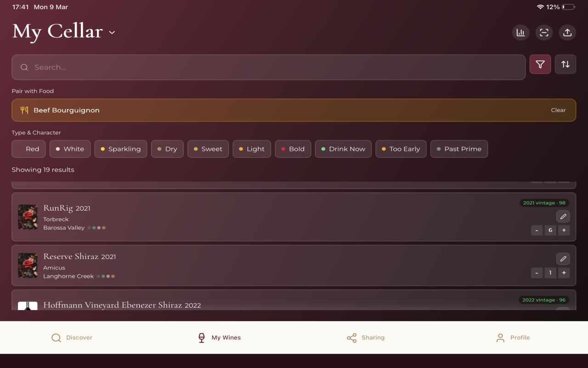Open the Profile tab
Screen dimensions: 588x368
point(513,338)
